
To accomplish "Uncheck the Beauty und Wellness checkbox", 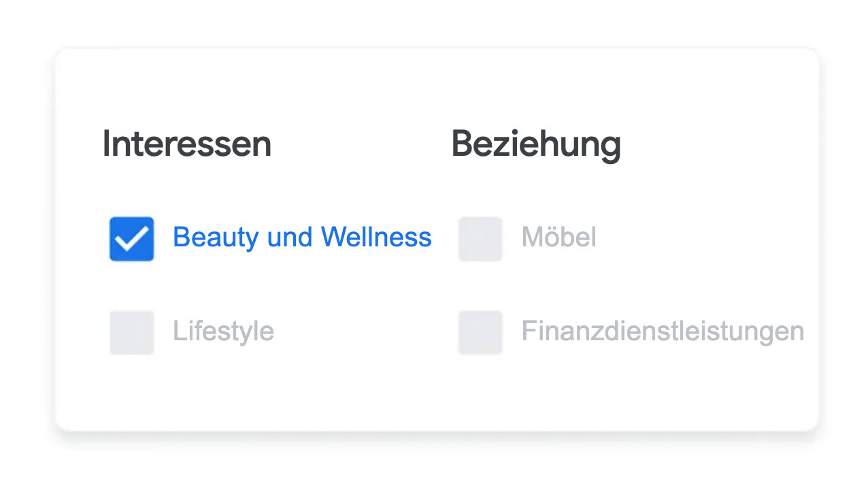I will click(x=131, y=239).
